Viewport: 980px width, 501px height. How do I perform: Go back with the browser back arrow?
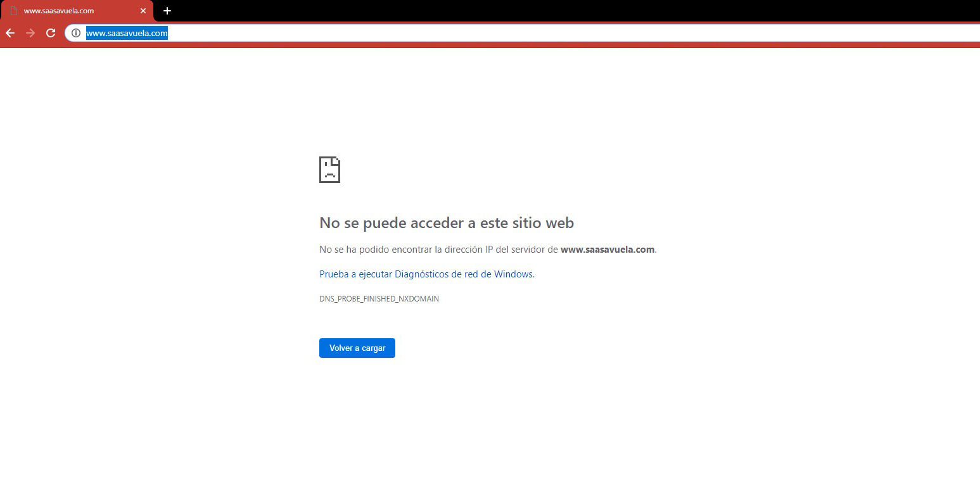tap(10, 33)
